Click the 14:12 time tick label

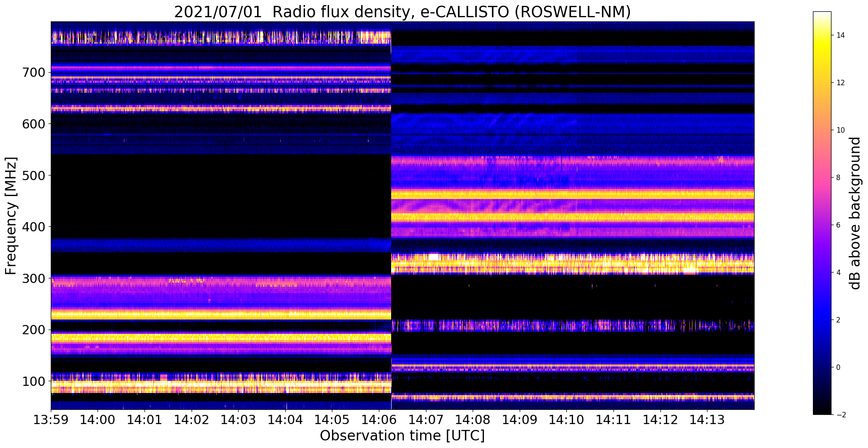pyautogui.click(x=660, y=419)
